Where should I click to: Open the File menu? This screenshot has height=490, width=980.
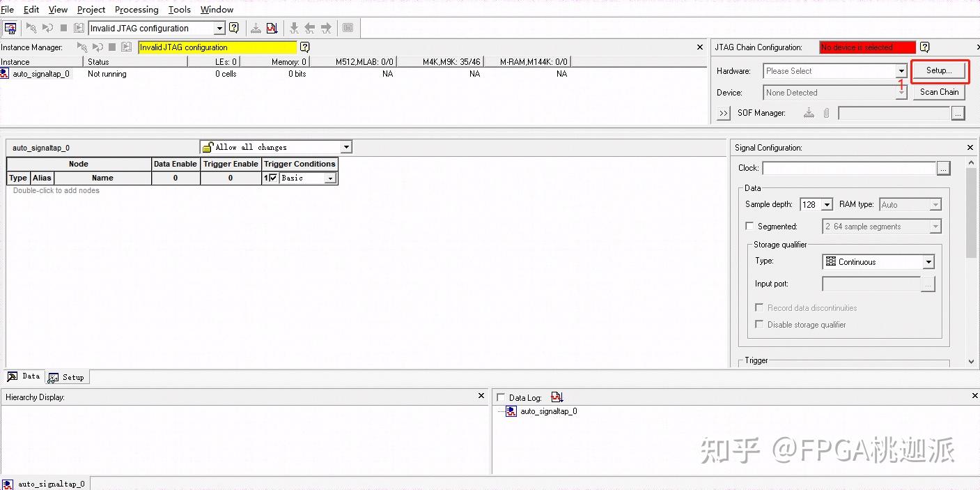click(7, 10)
